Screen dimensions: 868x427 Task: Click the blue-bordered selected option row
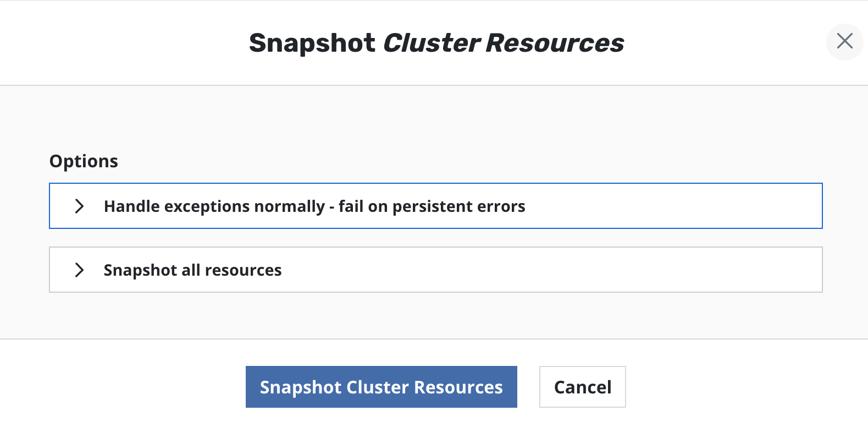point(436,206)
